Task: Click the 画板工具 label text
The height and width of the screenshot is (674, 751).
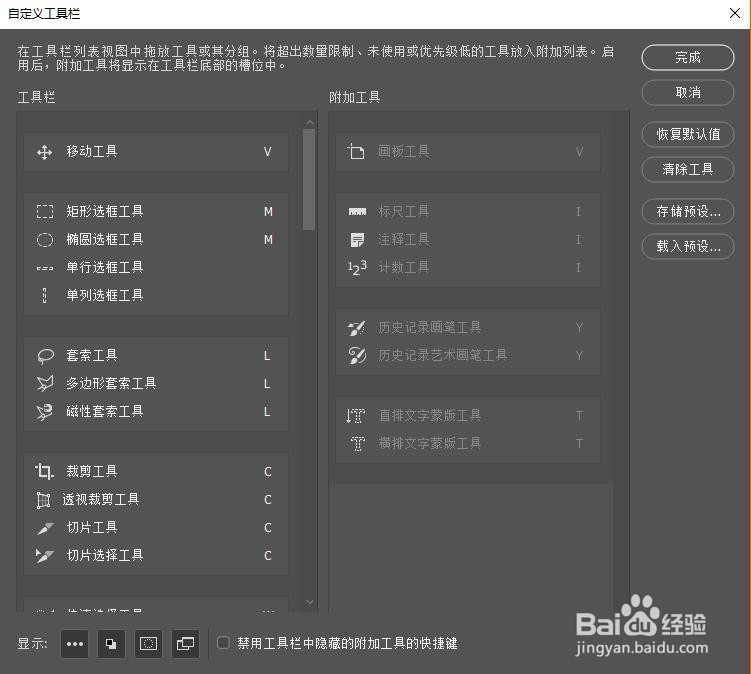Action: (x=404, y=151)
